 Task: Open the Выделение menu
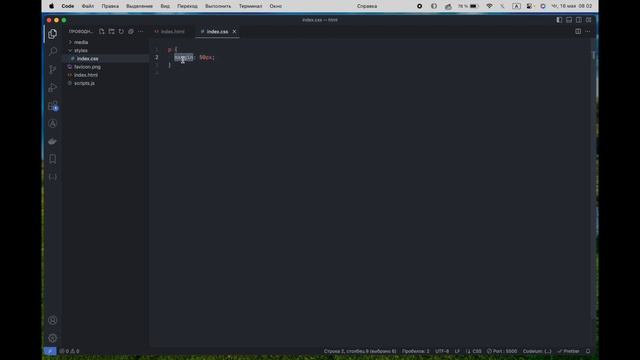click(x=139, y=6)
